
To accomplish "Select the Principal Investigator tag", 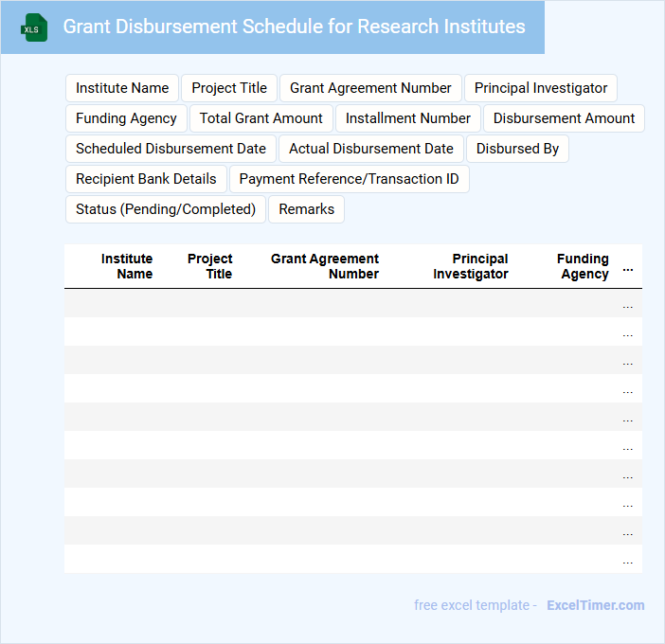I will [x=540, y=88].
